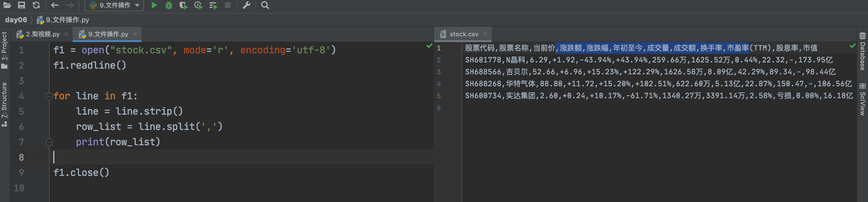Image resolution: width=868 pixels, height=202 pixels.
Task: Run the script with the green play button
Action: pos(154,5)
